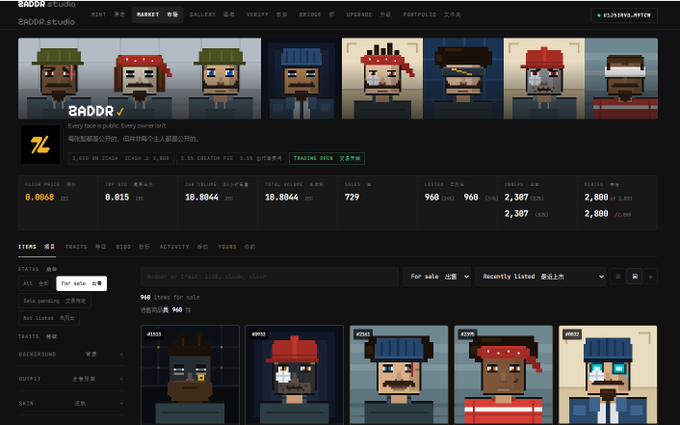
Task: Open the YOURS collection tab
Action: pos(237,247)
